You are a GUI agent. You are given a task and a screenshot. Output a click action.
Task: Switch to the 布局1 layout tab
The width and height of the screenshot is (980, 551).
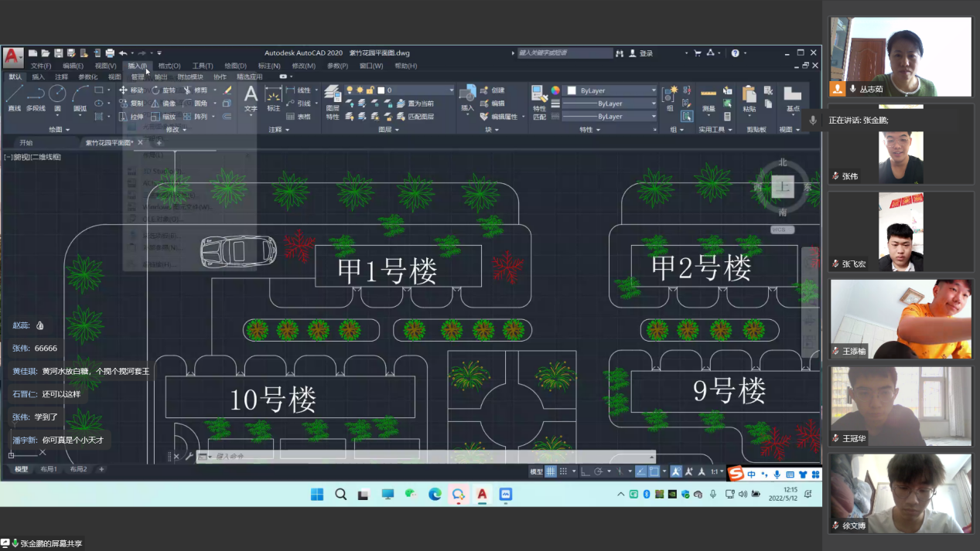pyautogui.click(x=49, y=469)
